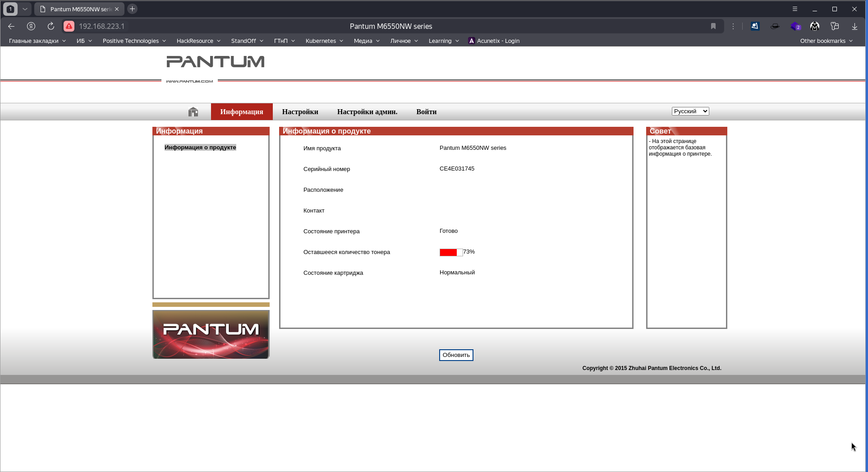Click the home icon in Pantum navigation
868x472 pixels.
point(193,112)
